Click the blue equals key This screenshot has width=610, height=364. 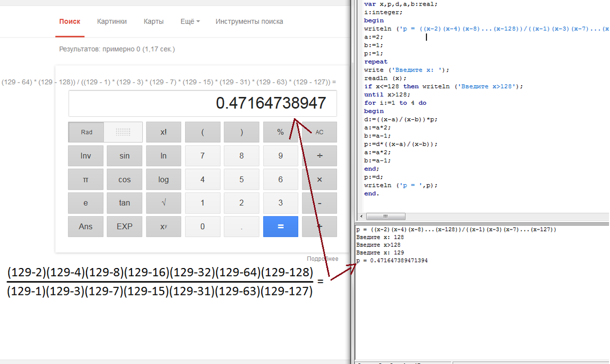281,226
